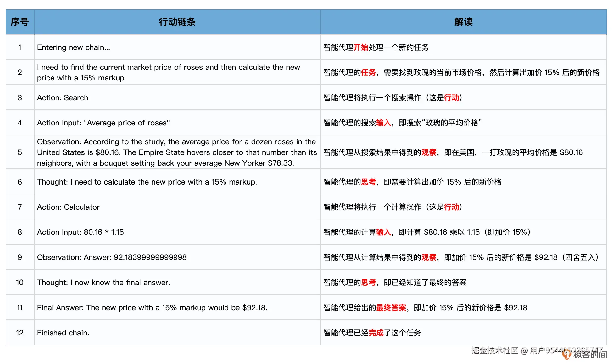612x364 pixels.
Task: Select row number 12 cell
Action: click(x=20, y=333)
